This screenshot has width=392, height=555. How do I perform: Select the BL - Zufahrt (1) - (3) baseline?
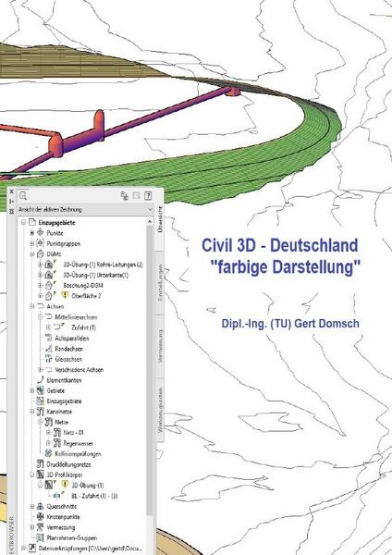(94, 496)
